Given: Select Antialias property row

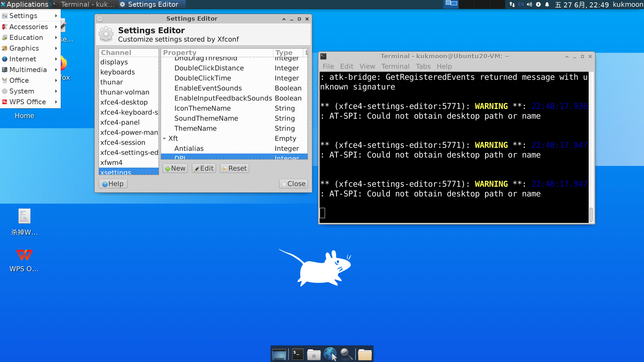Looking at the screenshot, I should [x=234, y=148].
